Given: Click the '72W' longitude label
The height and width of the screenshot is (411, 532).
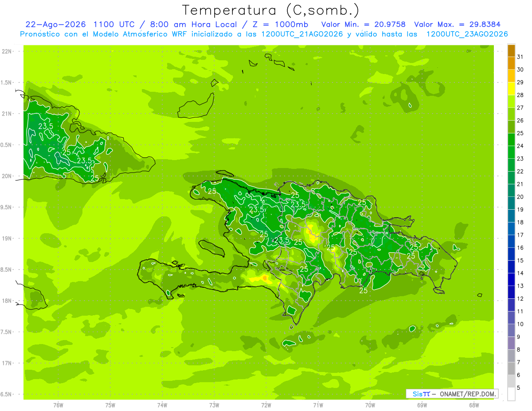Looking at the screenshot, I should coord(266,405).
